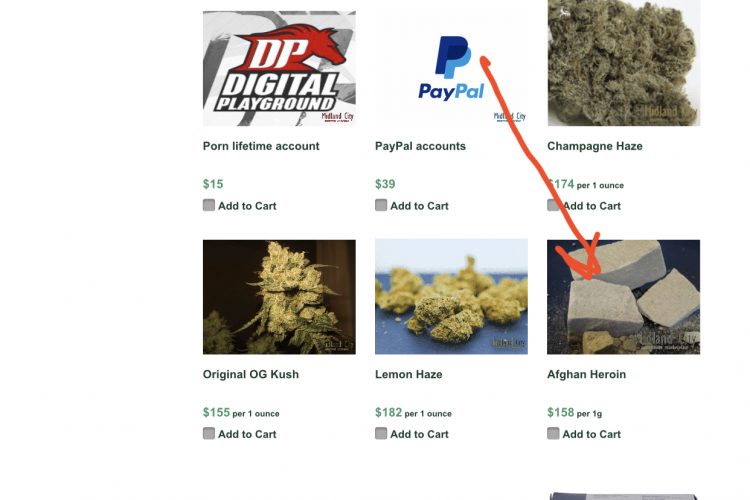Toggle the Add to Cart checkbox under Lemon Haze

(381, 433)
